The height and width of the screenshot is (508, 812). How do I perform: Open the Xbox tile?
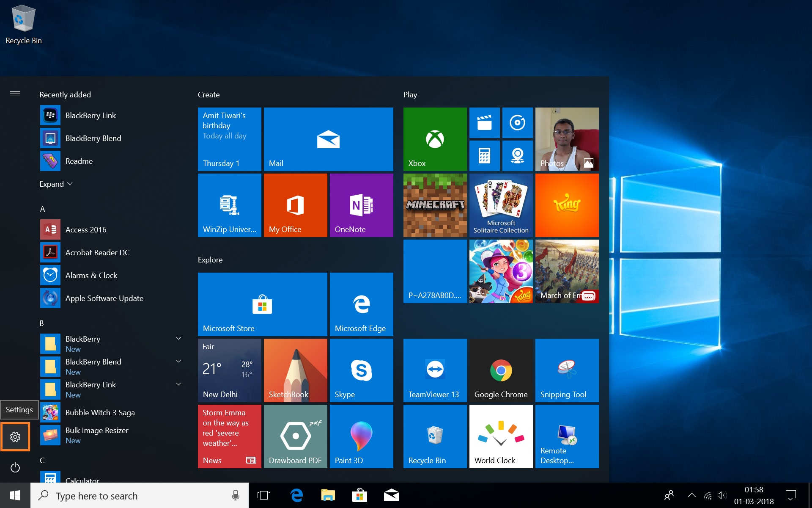tap(435, 139)
